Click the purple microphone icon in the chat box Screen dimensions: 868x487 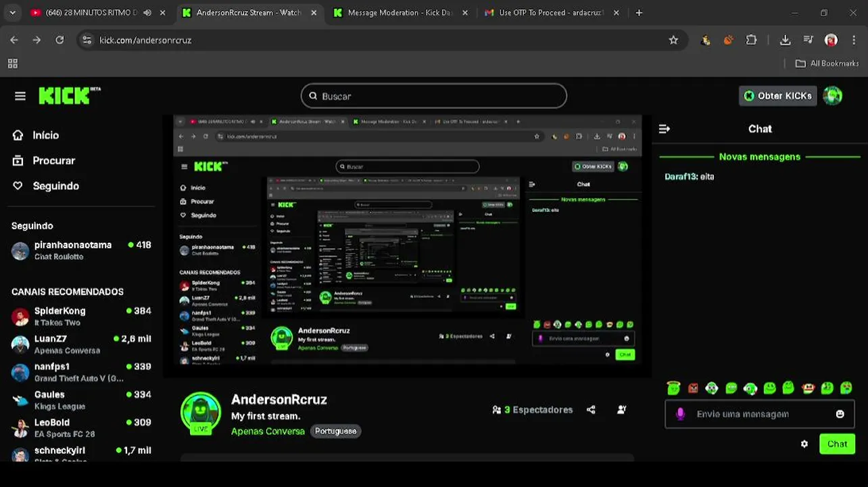click(x=680, y=414)
